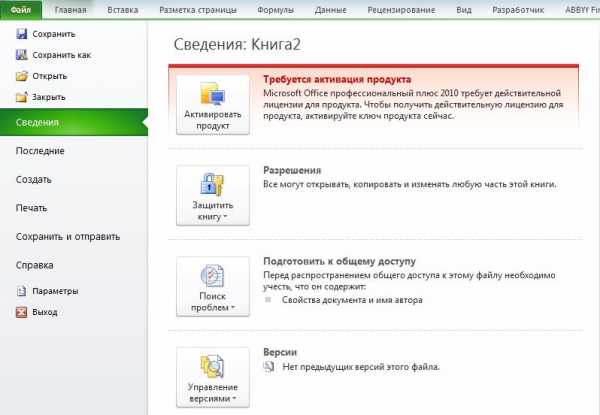Open the Формулы tab

click(276, 10)
